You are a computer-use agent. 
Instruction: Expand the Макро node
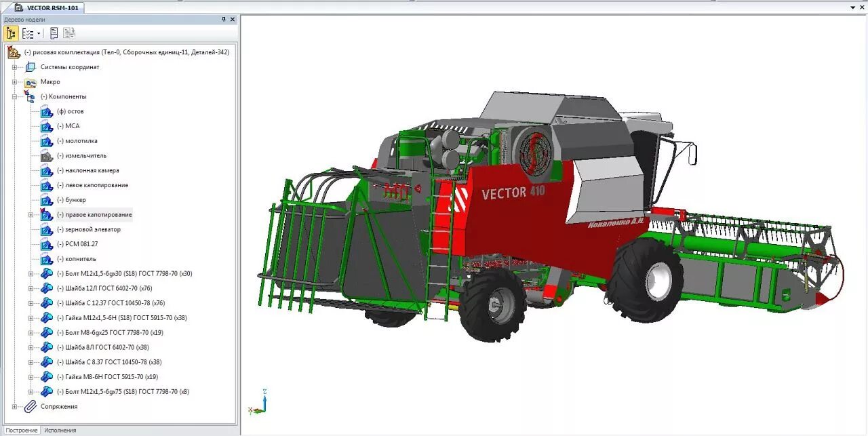(x=14, y=82)
